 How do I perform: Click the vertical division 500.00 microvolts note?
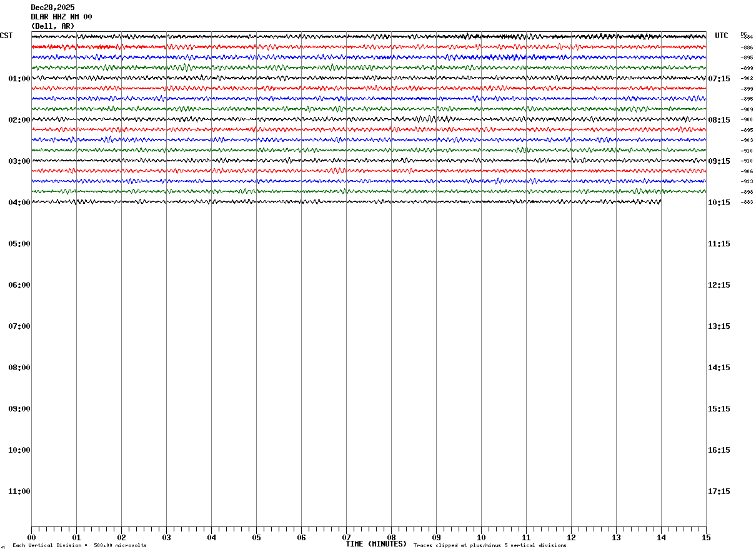[x=80, y=546]
